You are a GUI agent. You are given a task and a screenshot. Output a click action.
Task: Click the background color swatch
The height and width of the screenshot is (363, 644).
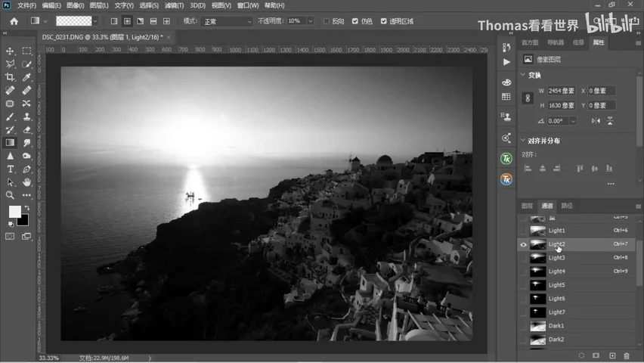coord(24,221)
